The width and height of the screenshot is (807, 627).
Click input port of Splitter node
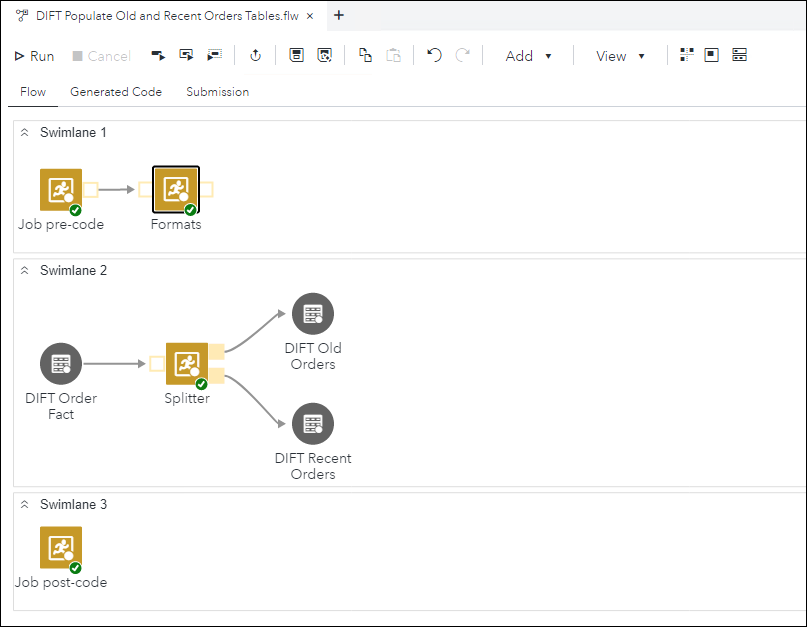pos(156,363)
